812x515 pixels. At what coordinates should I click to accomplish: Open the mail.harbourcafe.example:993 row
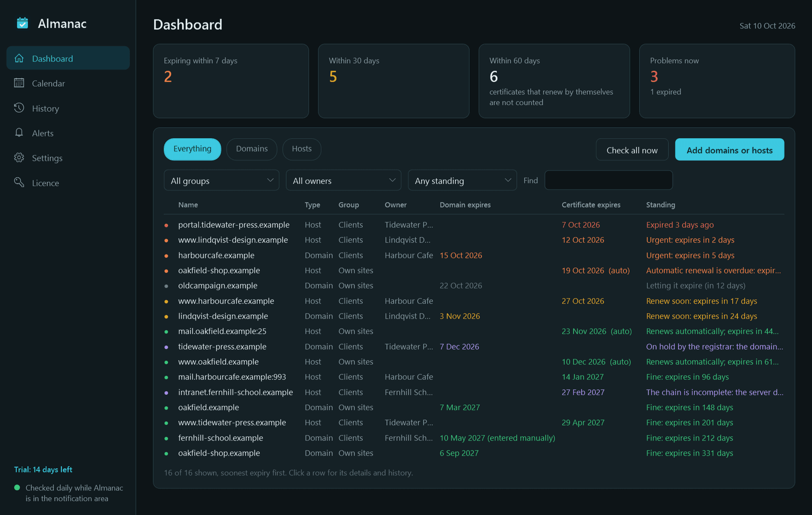point(474,377)
